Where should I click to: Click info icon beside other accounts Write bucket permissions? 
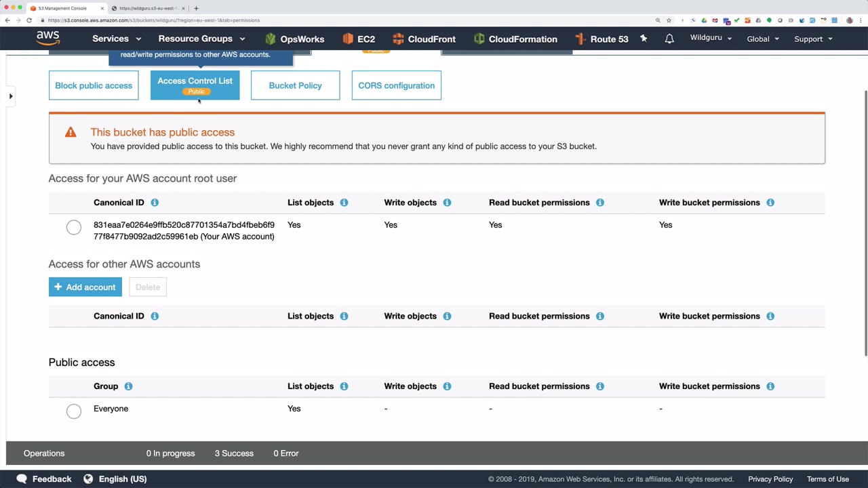(770, 316)
